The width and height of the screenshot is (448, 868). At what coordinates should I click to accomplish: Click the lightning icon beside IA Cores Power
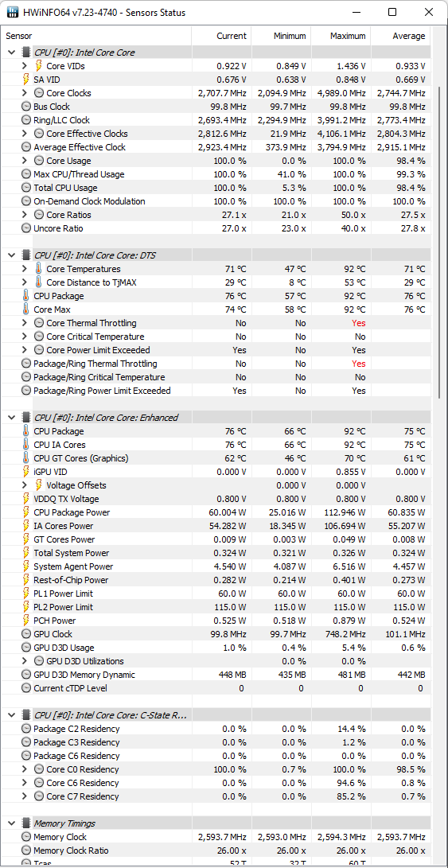tap(26, 526)
